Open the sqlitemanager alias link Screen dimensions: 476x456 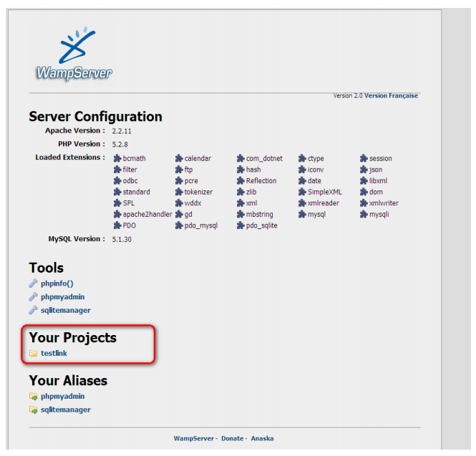(66, 409)
